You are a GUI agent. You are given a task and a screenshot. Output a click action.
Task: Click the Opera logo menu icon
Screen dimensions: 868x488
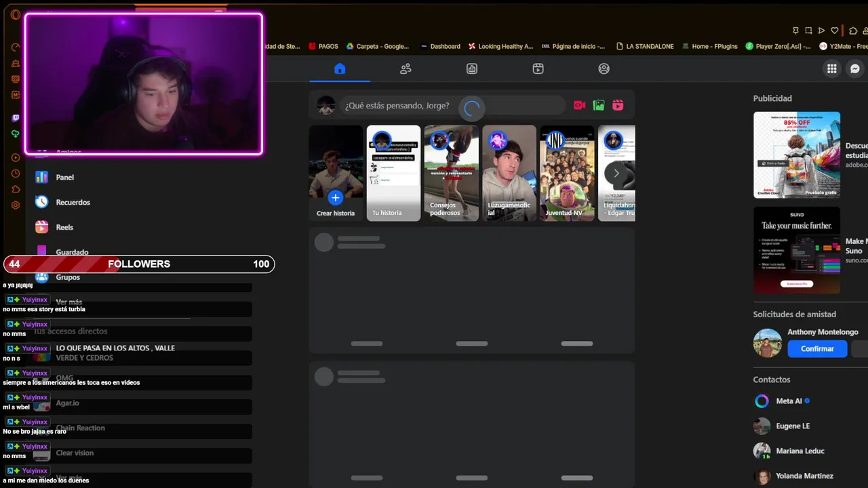(x=16, y=15)
